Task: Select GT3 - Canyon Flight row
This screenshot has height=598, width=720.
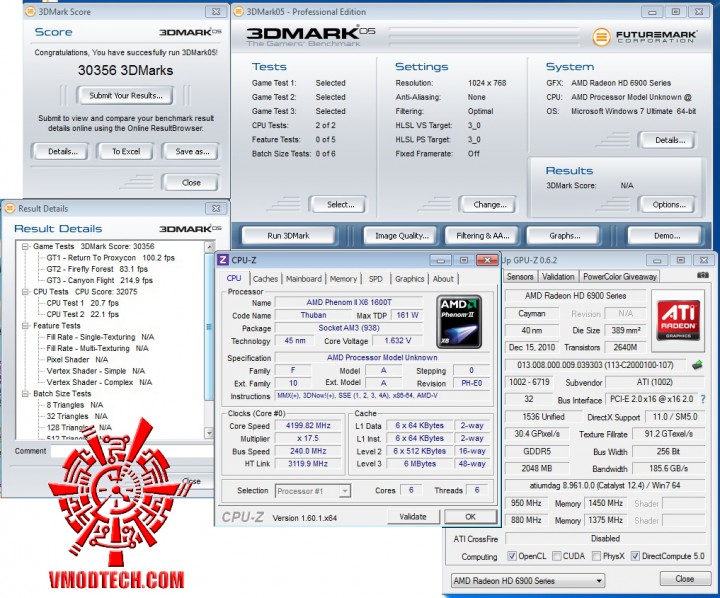Action: pyautogui.click(x=99, y=280)
